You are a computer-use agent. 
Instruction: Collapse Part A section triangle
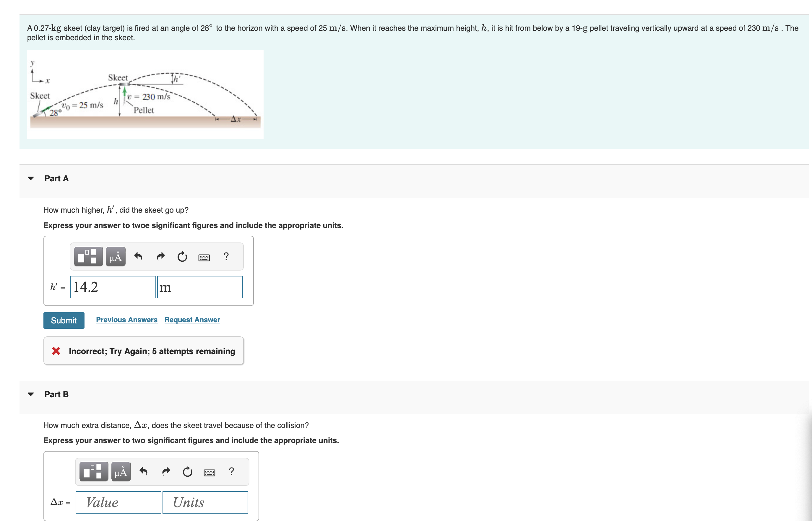tap(31, 178)
